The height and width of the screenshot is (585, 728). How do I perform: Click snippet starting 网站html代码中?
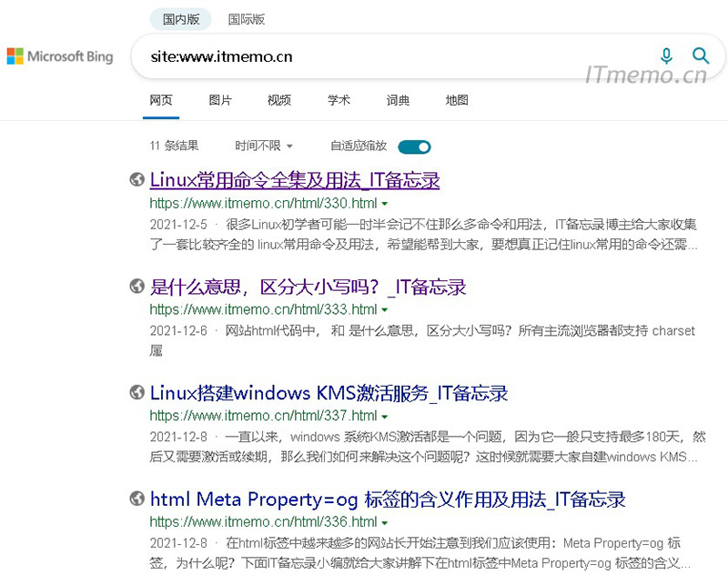point(422,341)
